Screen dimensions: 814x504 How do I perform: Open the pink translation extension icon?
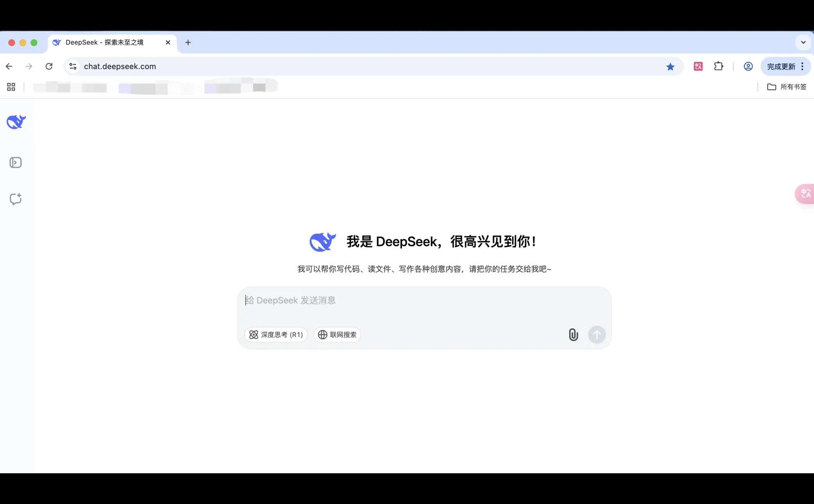pyautogui.click(x=698, y=66)
